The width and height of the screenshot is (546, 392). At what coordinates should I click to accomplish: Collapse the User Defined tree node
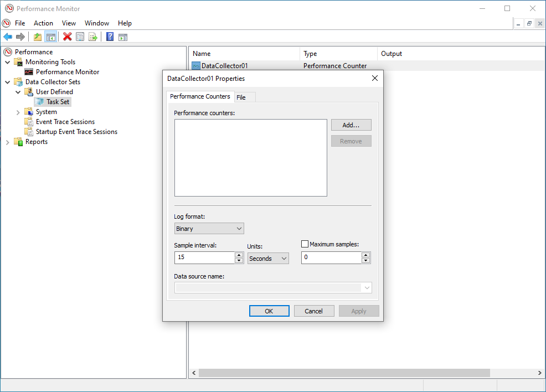pyautogui.click(x=18, y=91)
